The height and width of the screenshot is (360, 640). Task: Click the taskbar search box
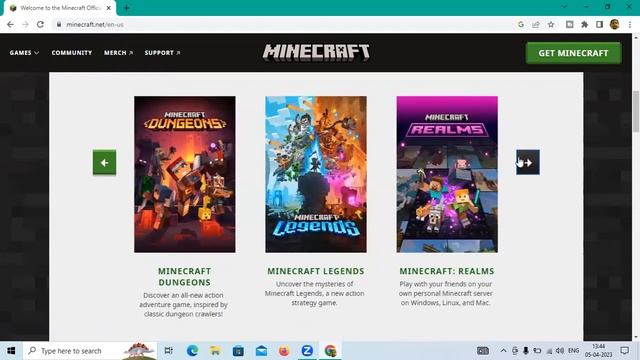click(x=90, y=351)
